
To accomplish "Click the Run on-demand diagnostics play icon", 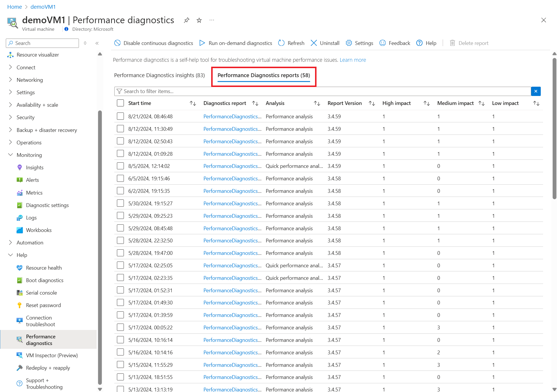I will pos(202,43).
